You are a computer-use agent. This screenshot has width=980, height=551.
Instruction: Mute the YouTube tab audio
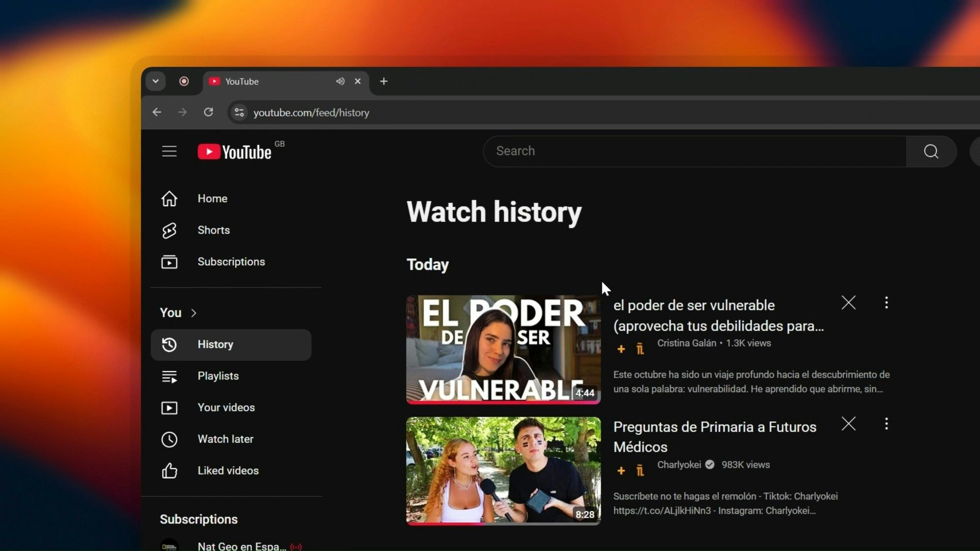(x=340, y=82)
